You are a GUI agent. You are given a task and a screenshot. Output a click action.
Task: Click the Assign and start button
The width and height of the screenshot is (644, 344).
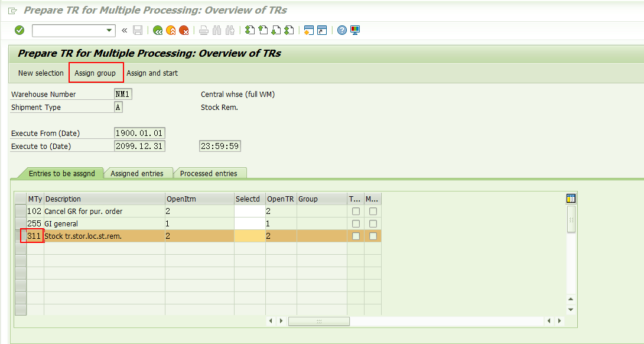tap(152, 73)
